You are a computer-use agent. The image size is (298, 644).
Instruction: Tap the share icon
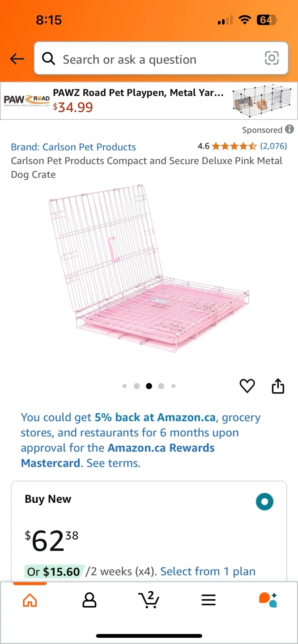coord(278,386)
